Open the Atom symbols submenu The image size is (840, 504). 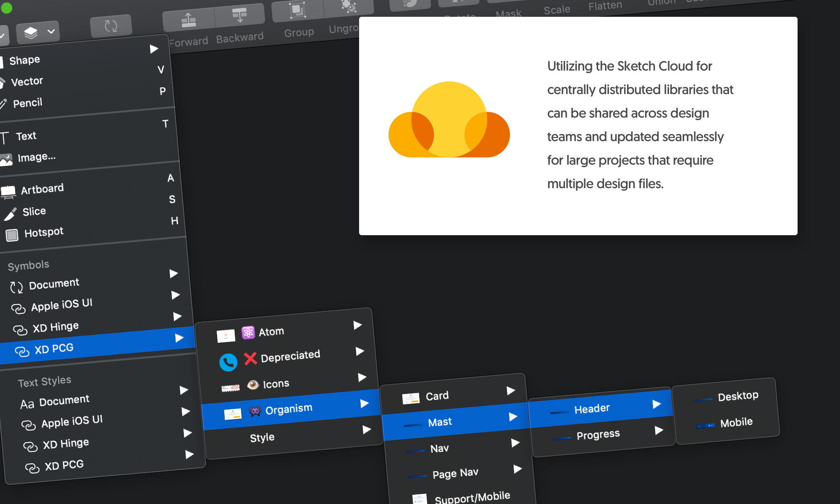point(271,332)
